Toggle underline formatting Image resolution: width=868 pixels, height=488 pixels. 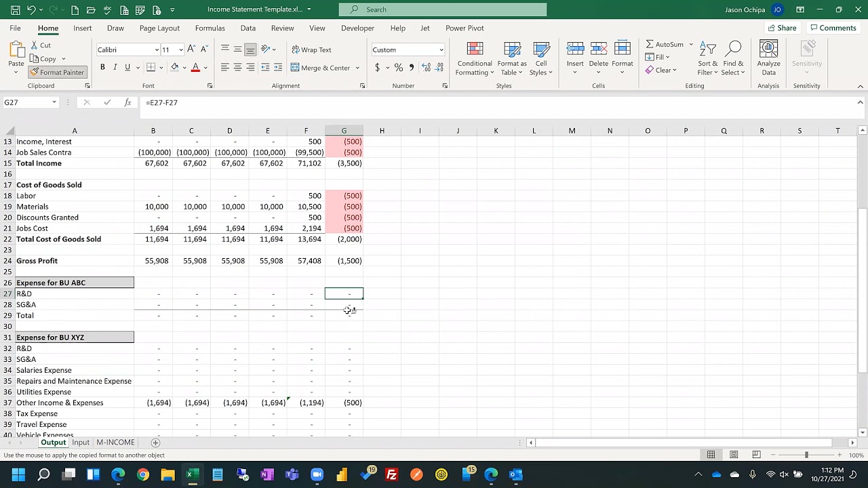(x=127, y=67)
